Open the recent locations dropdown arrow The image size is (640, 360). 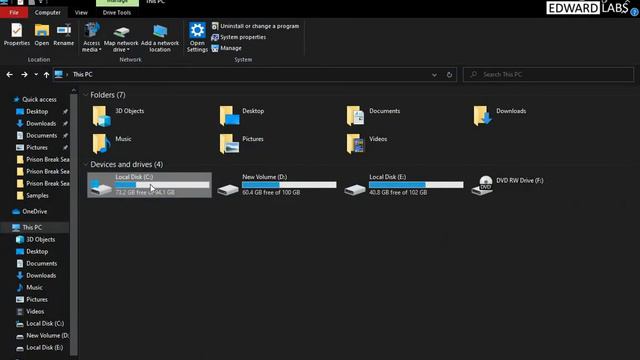36,75
